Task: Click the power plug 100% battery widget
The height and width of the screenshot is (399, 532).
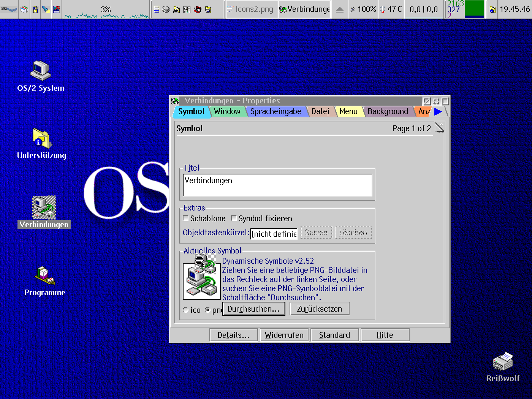Action: (363, 9)
